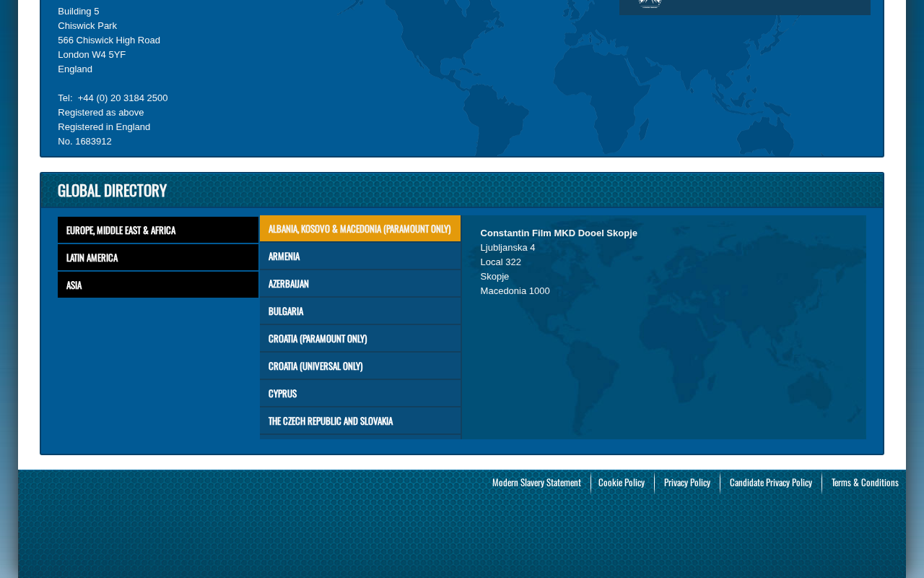Click the company registration No. 1683912
The width and height of the screenshot is (924, 578).
coord(85,141)
